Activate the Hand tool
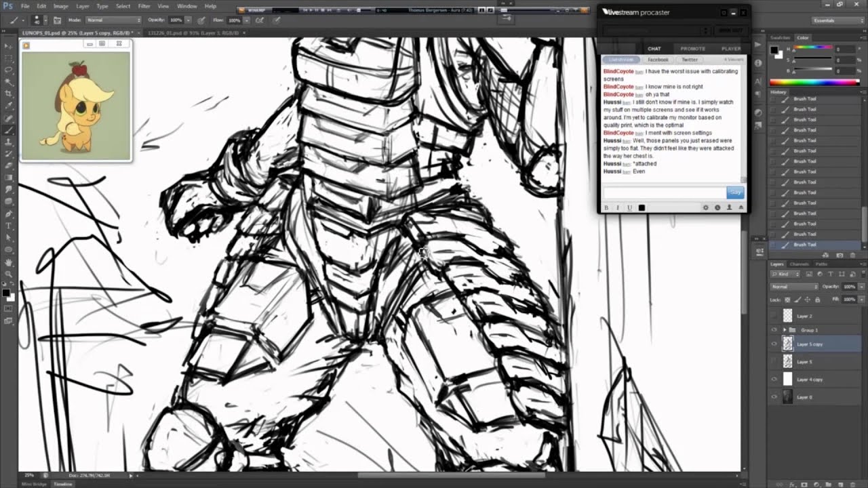The height and width of the screenshot is (488, 868). (8, 262)
